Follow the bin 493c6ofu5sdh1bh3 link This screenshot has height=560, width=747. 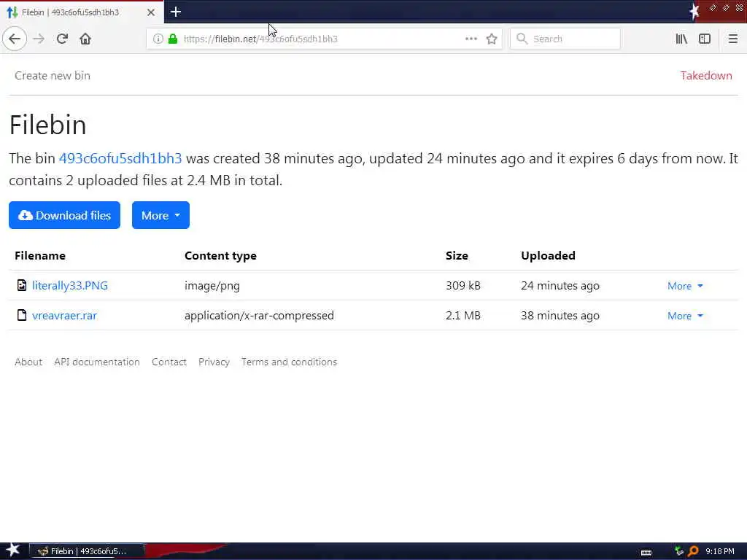(x=120, y=158)
